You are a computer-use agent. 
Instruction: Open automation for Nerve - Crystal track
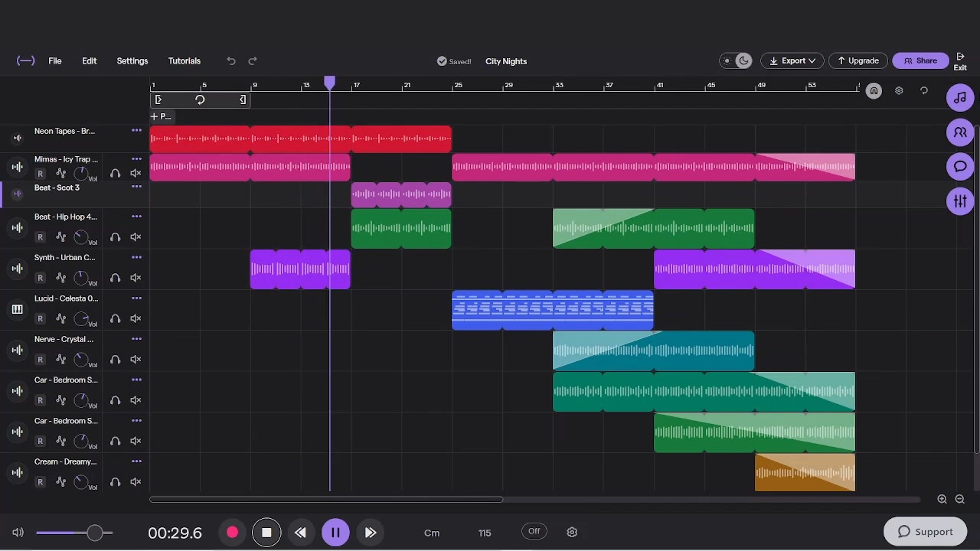tap(61, 360)
